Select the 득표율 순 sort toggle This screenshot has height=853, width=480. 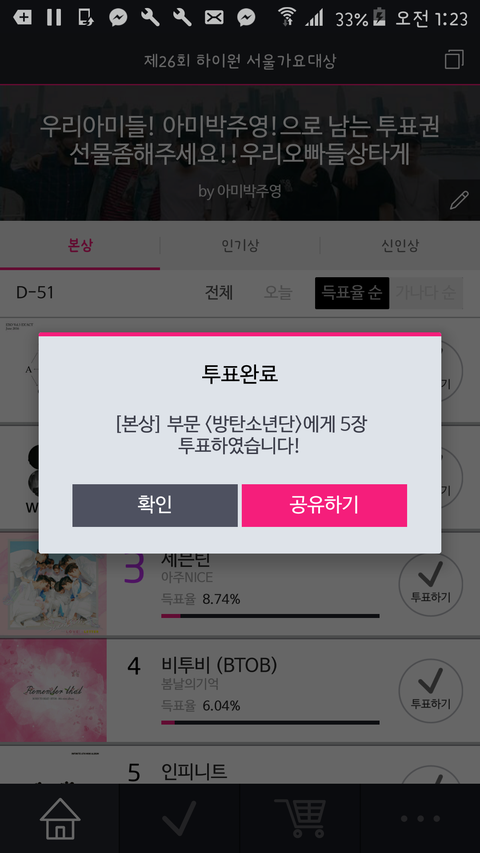point(352,293)
